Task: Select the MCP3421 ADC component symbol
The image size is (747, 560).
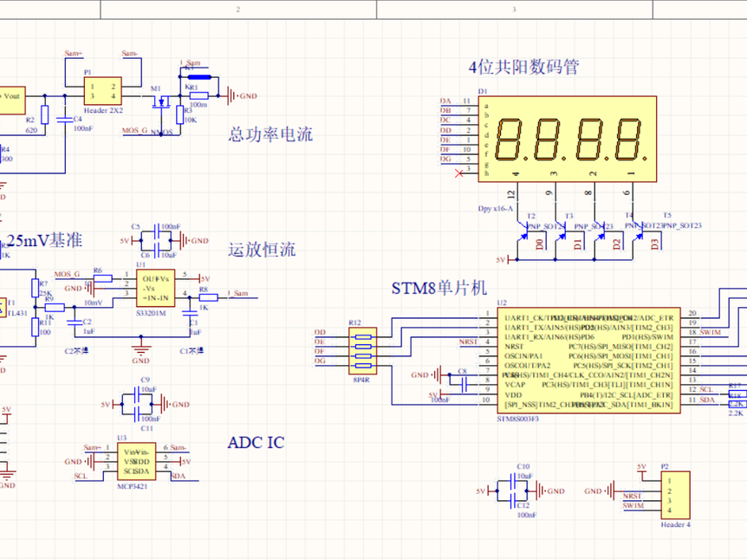Action: coord(137,461)
